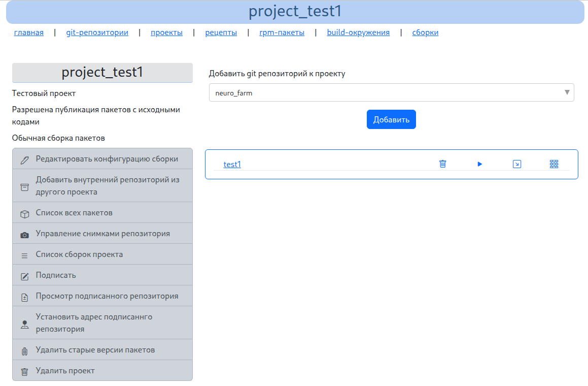588x386 pixels.
Task: Select Удалить старые версии пакетов
Action: click(95, 349)
